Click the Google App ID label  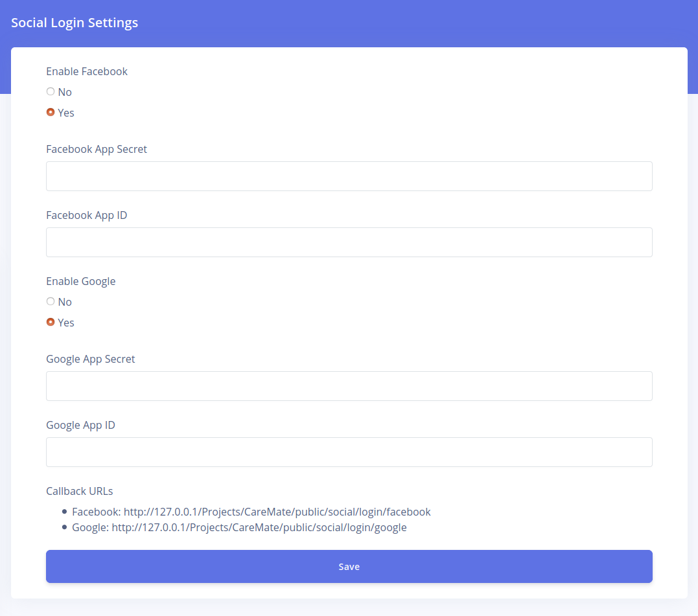pos(80,425)
